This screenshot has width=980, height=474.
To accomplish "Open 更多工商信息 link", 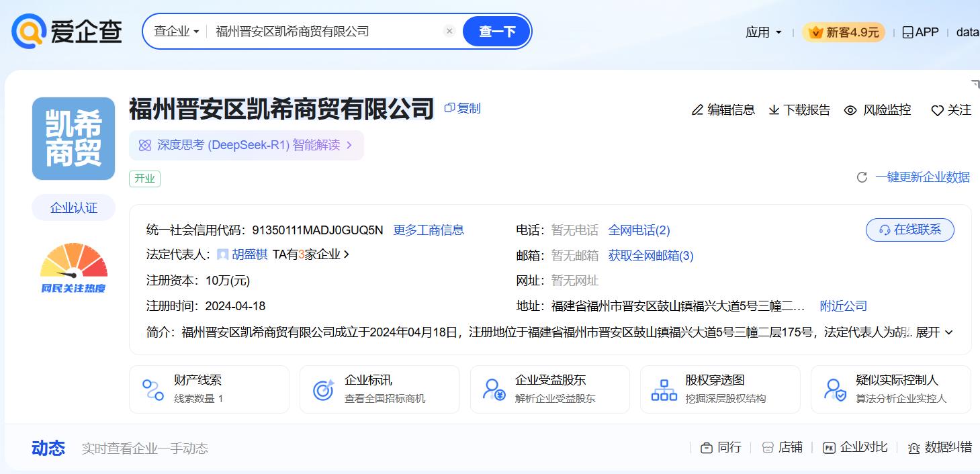I will (429, 230).
